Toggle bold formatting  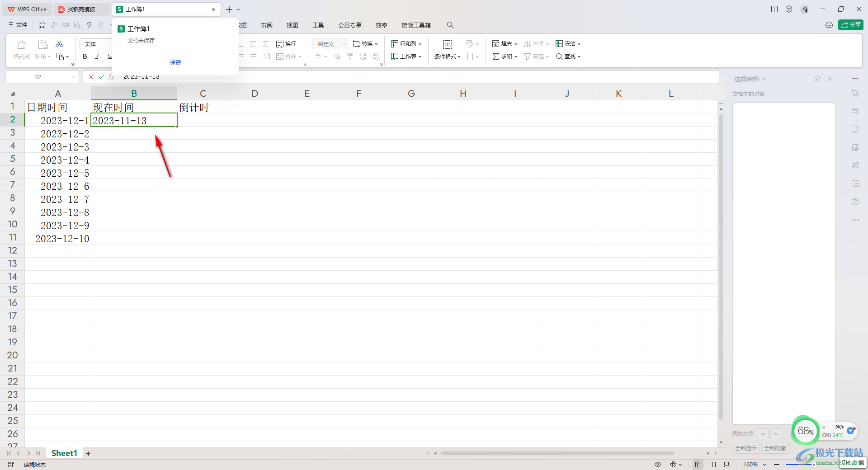click(85, 56)
